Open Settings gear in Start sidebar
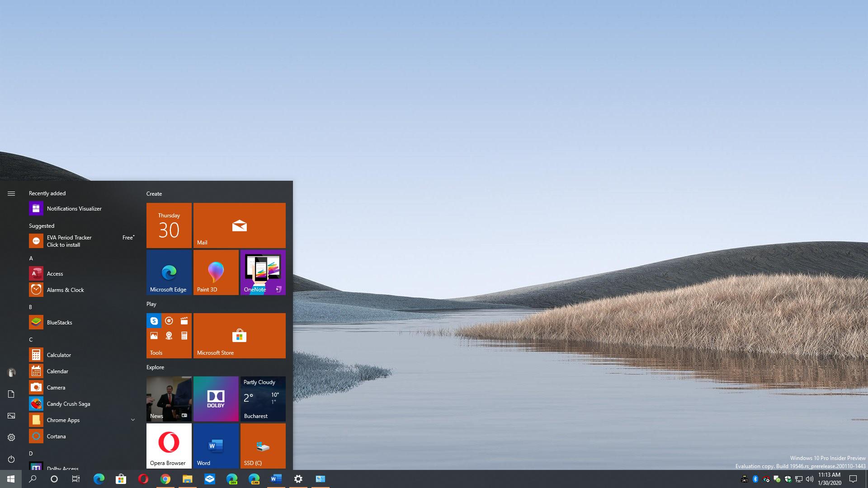 click(11, 437)
